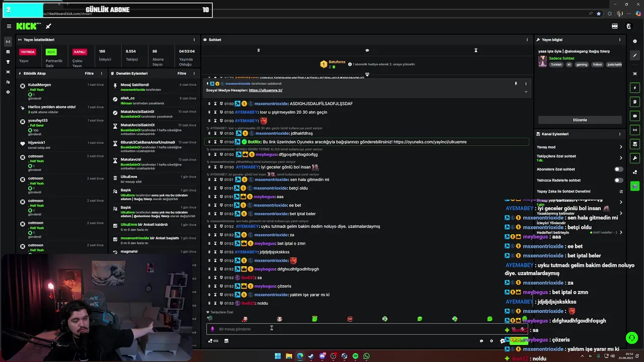Open Yapay Zeka ile Sohbet Denetimi link

click(579, 192)
